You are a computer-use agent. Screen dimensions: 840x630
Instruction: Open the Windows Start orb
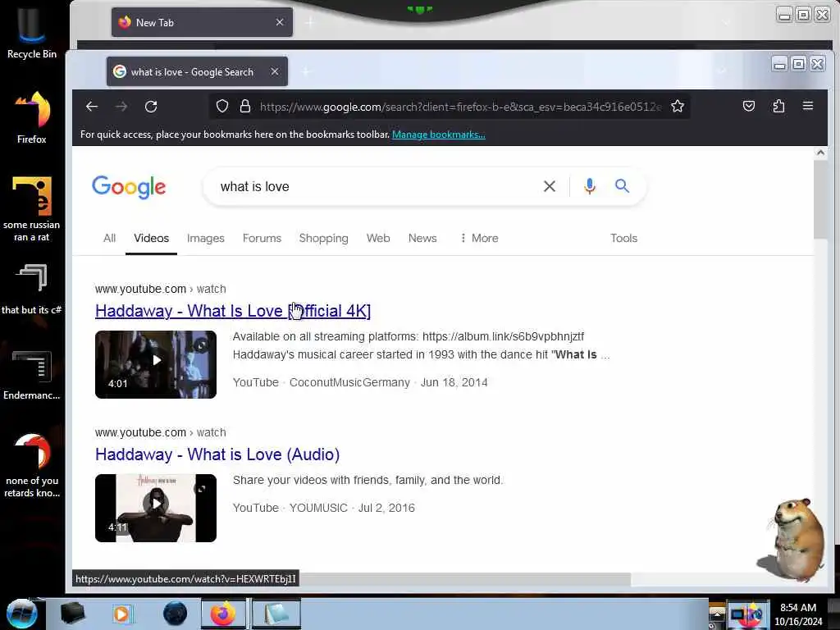point(22,614)
